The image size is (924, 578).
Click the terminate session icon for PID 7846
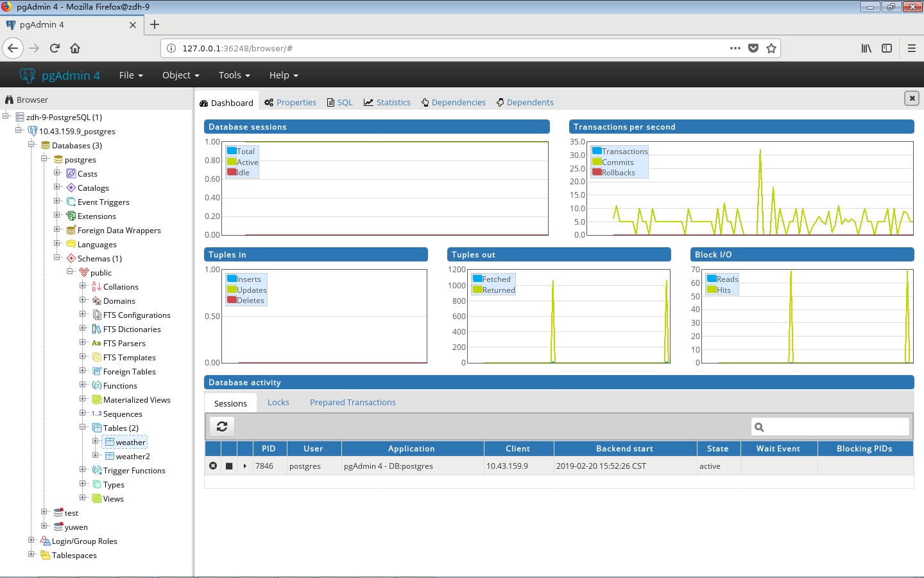213,466
